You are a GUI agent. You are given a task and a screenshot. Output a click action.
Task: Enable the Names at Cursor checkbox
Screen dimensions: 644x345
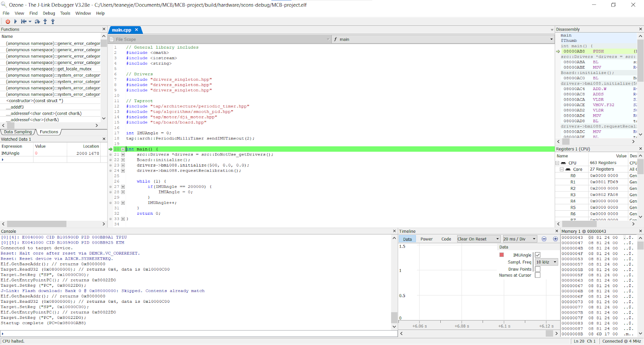coord(537,275)
